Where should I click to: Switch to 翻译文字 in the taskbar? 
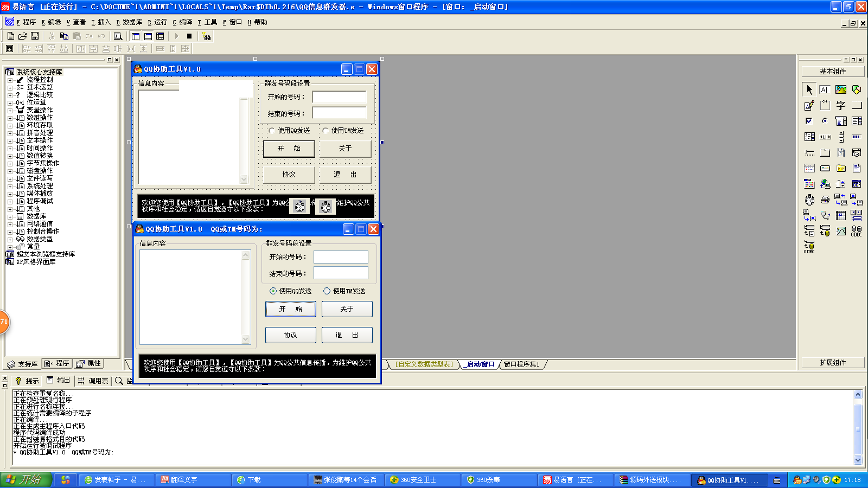click(193, 480)
